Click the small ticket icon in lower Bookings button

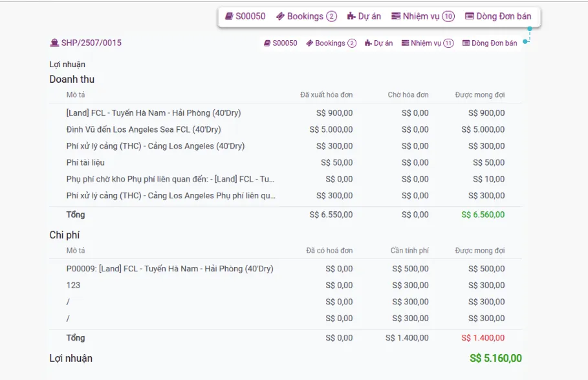pos(309,43)
